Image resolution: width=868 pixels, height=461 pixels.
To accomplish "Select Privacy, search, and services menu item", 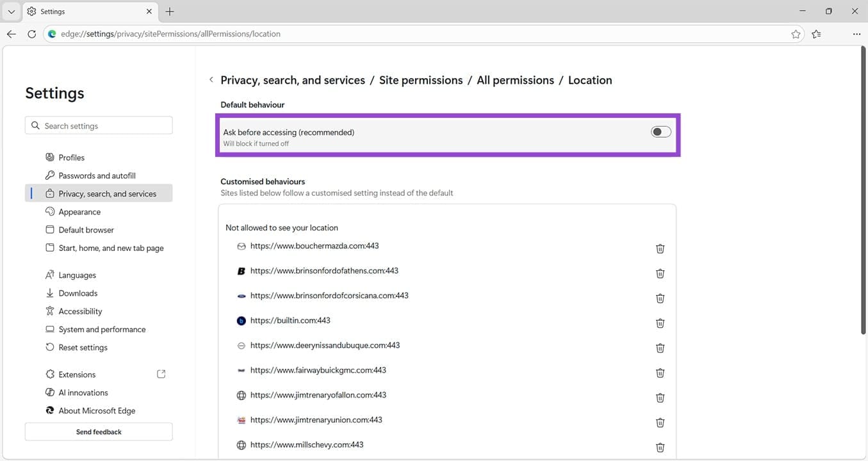I will tap(107, 193).
